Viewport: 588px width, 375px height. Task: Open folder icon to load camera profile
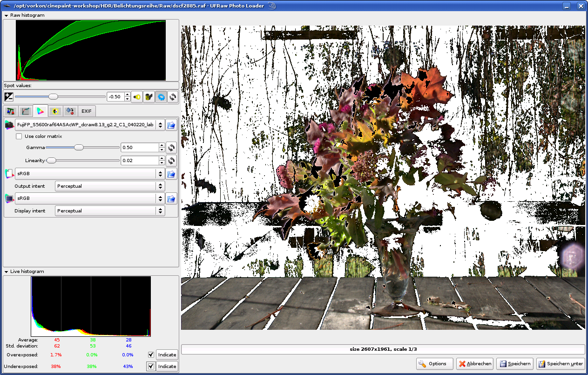click(x=171, y=125)
